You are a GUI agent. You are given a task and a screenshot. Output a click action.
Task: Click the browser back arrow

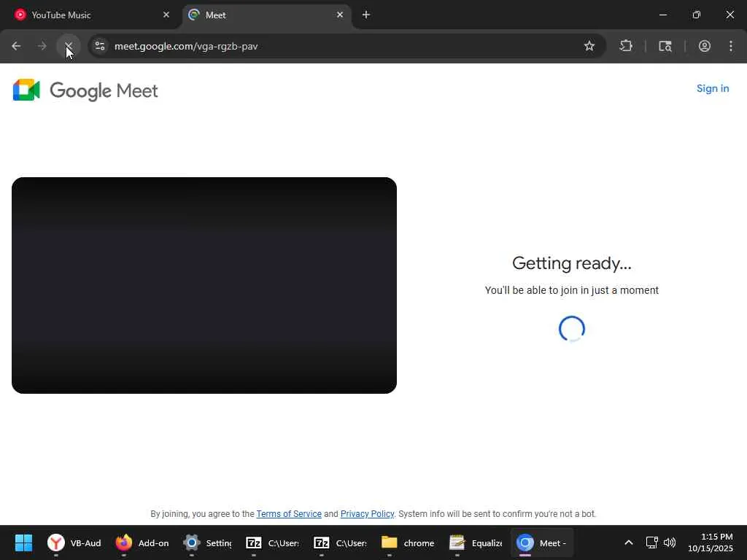point(16,46)
